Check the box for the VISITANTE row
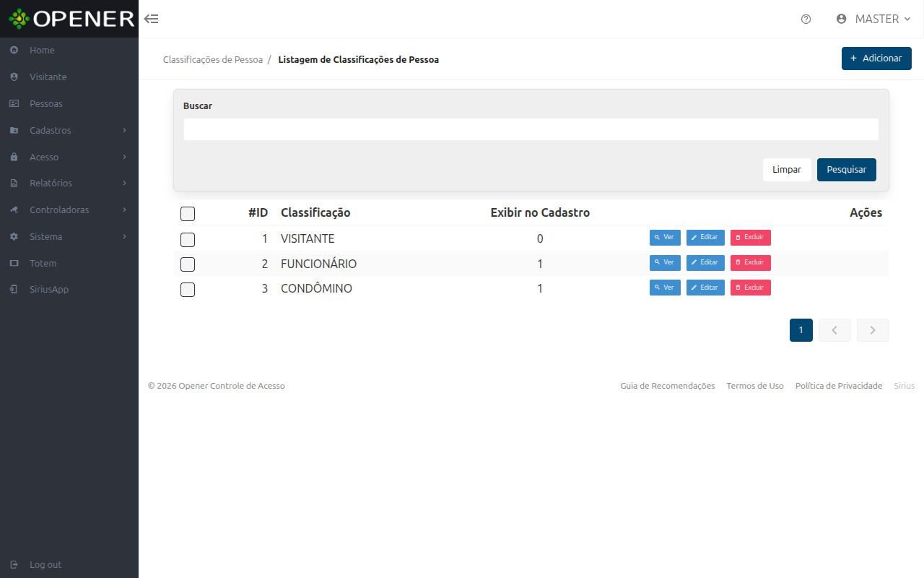 click(188, 240)
